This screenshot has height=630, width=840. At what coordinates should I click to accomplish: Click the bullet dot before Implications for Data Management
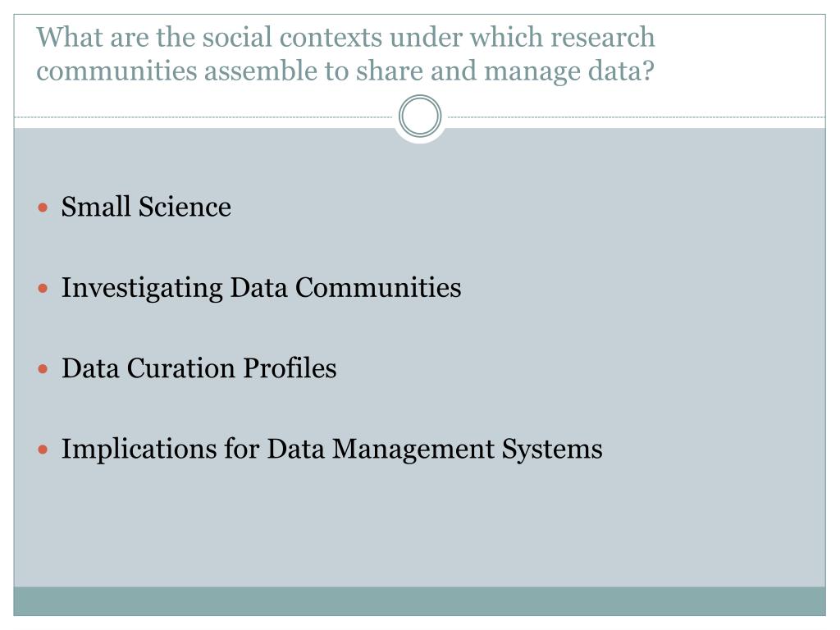pos(43,450)
